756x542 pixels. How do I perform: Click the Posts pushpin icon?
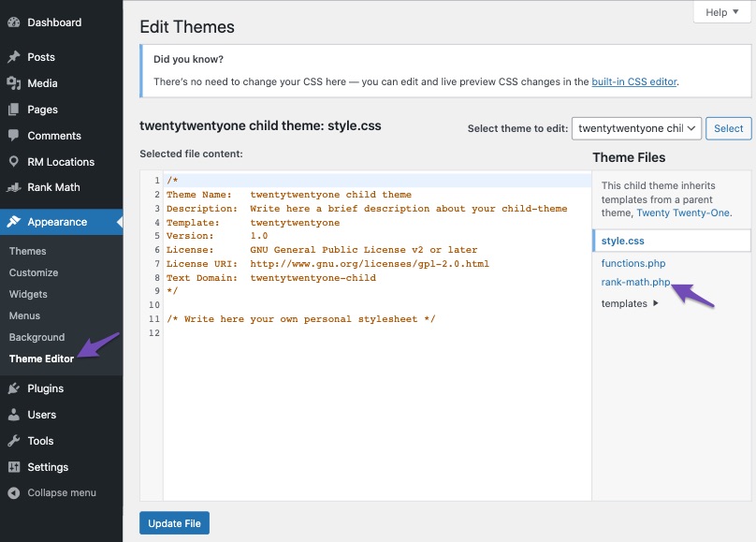[14, 57]
